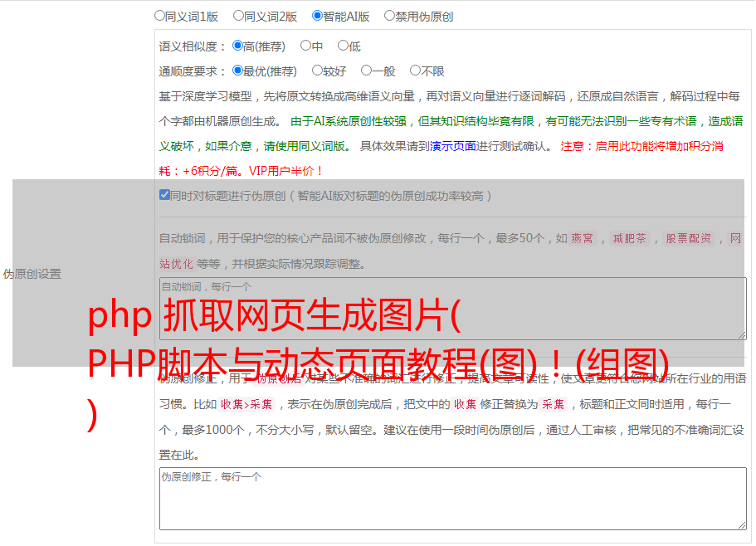The image size is (756, 546).
Task: Set 语义相似度 to 高(推荐)
Action: (237, 46)
